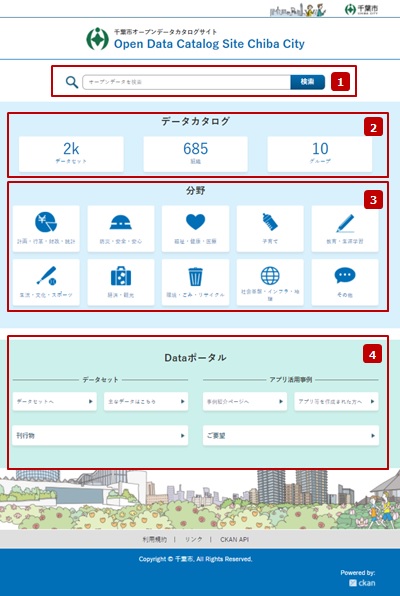Select the baby bottle 子育て category
The image size is (400, 596).
pos(270,228)
